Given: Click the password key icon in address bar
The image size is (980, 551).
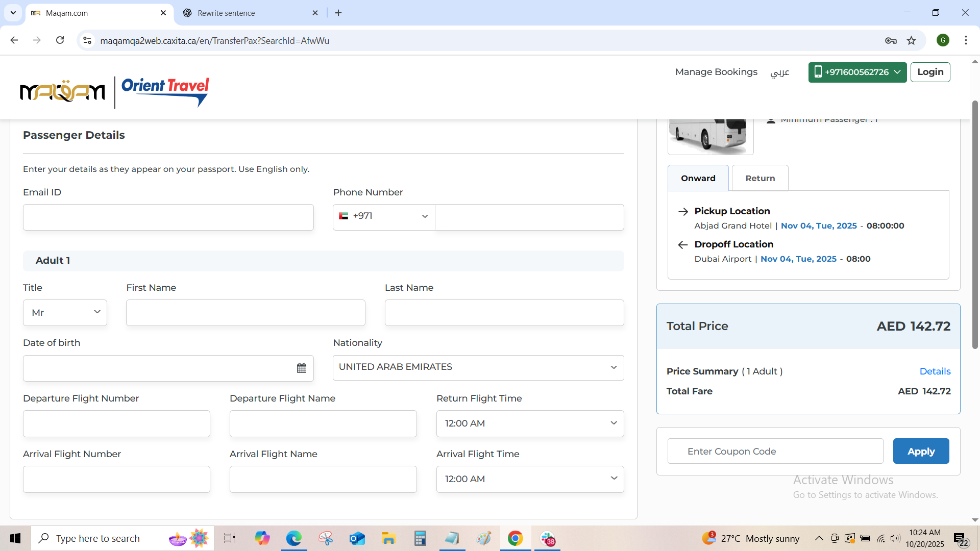Looking at the screenshot, I should coord(891,41).
